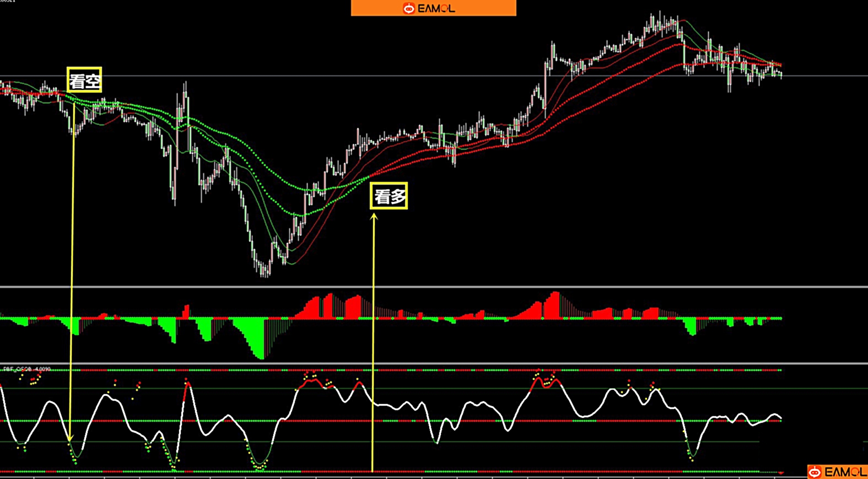Click the small red arrow marker at bottom right
Screen dimensions: 868x479
[781, 473]
